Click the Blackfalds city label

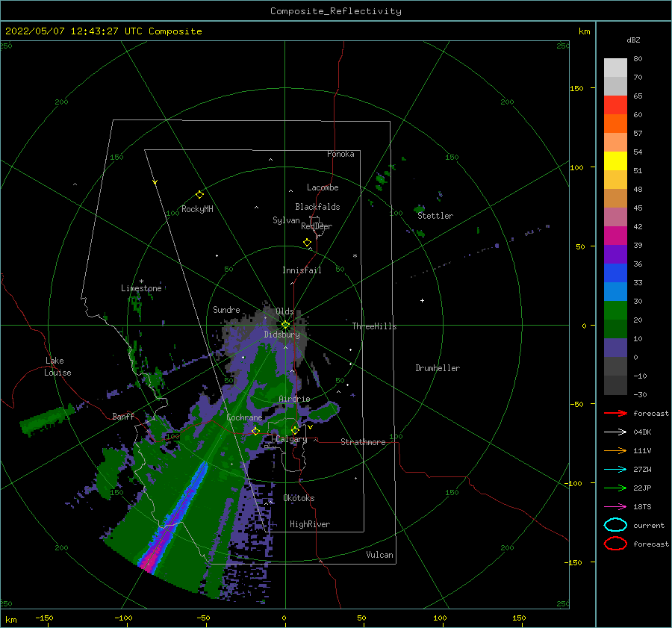(x=317, y=207)
